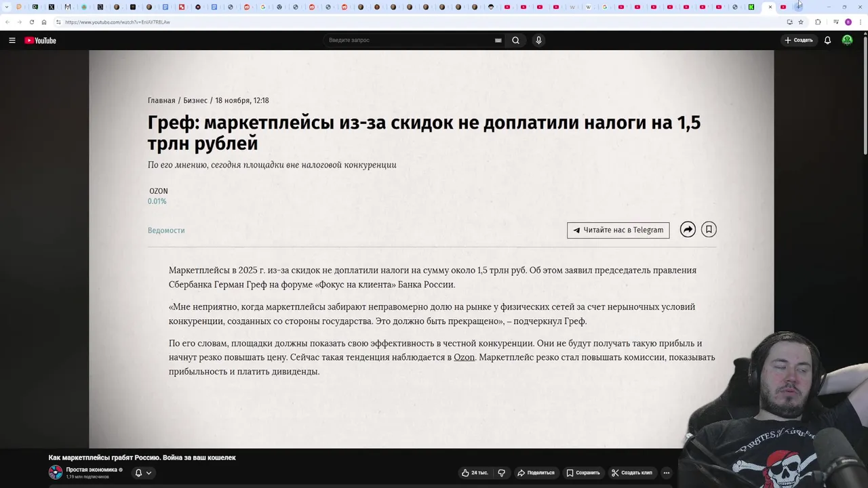
Task: Bookmark this page with the star
Action: point(801,22)
